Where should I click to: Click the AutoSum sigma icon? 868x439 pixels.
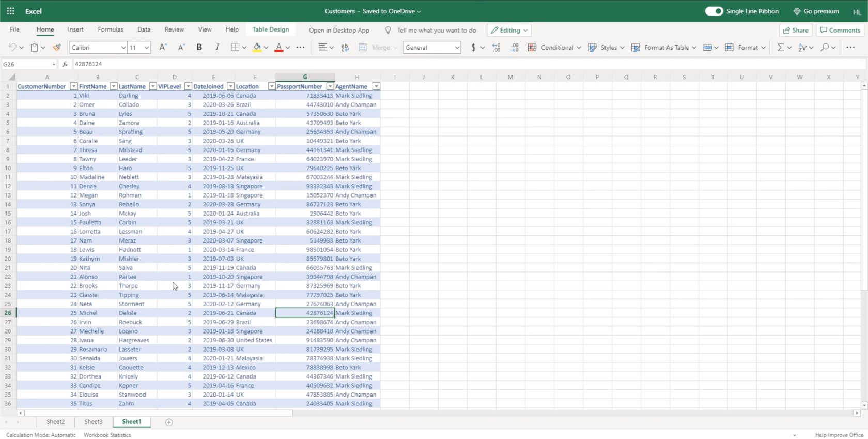coord(780,47)
